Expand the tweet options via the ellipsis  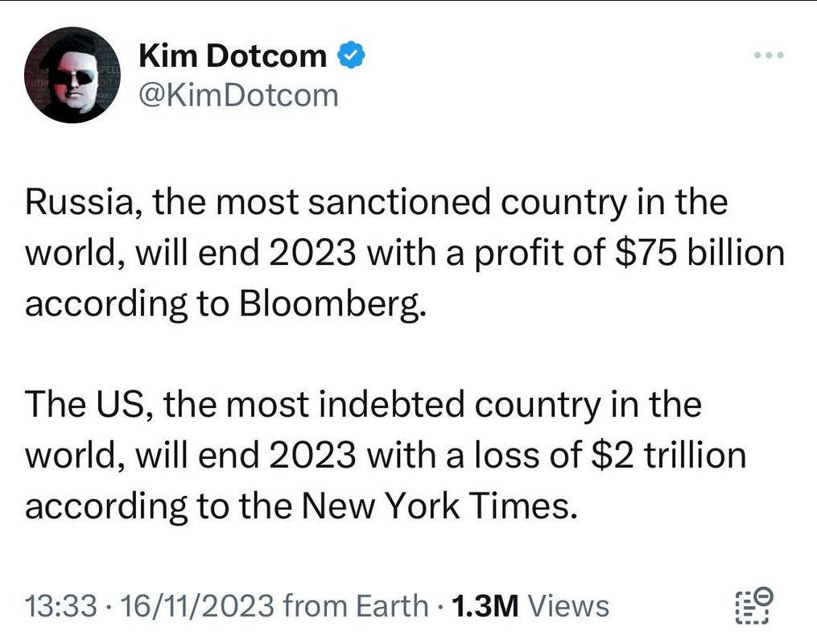click(x=770, y=54)
